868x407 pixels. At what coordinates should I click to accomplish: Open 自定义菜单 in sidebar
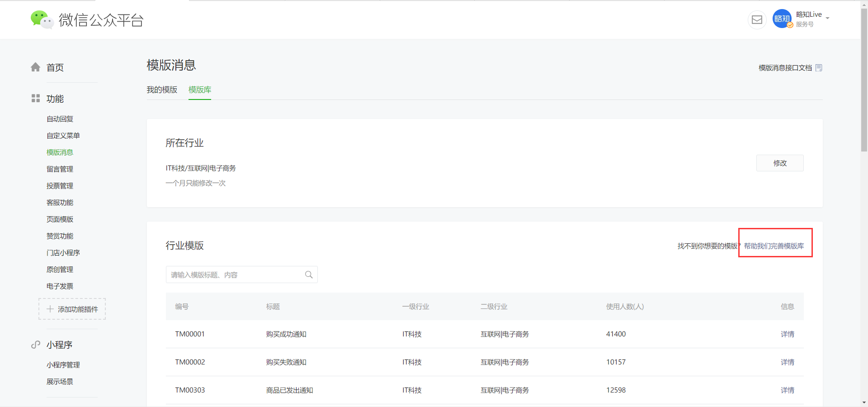point(63,136)
